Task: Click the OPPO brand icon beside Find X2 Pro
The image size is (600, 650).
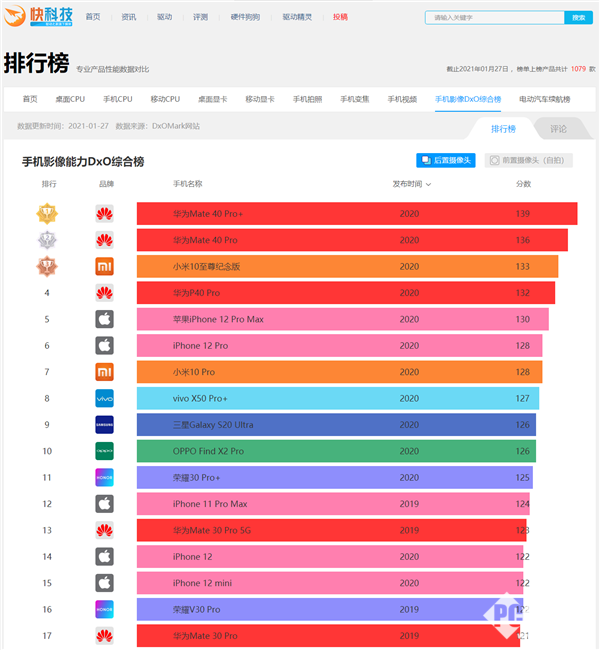Action: click(104, 451)
